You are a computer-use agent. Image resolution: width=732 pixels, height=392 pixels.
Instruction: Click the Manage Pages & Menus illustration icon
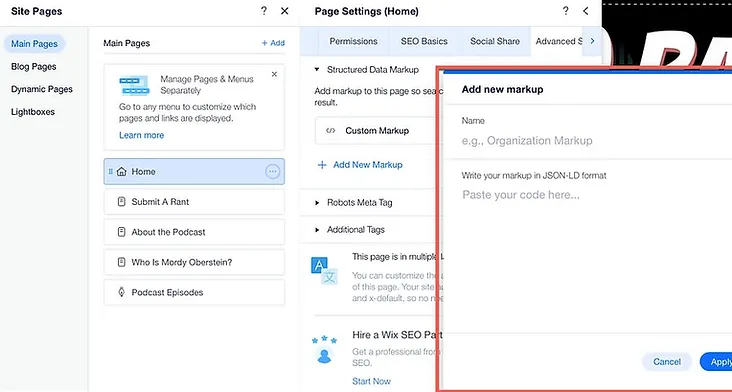(134, 85)
